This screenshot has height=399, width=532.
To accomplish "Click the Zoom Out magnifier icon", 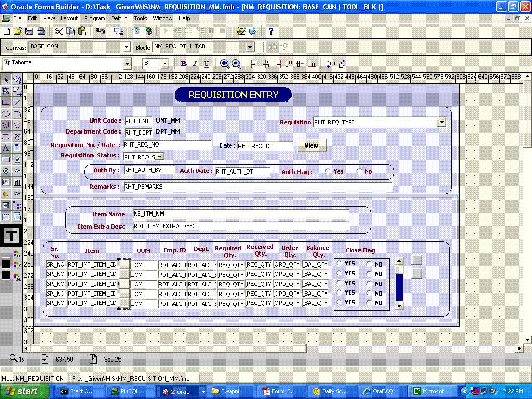I will (236, 64).
